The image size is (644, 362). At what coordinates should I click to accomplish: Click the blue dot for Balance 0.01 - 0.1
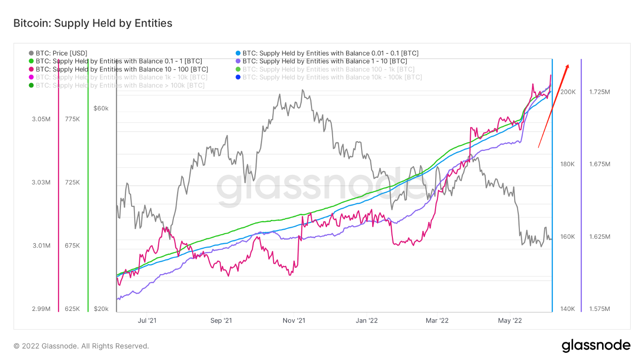click(238, 53)
